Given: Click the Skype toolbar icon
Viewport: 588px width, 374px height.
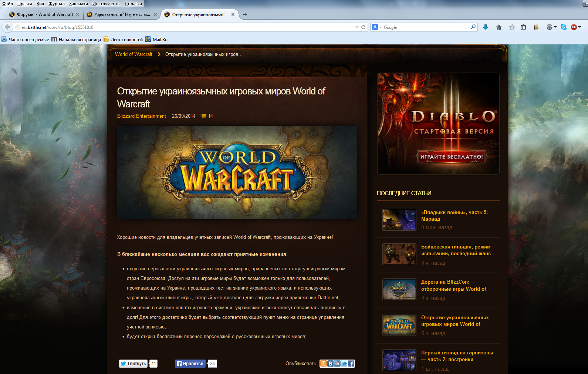Looking at the screenshot, I should pyautogui.click(x=564, y=27).
